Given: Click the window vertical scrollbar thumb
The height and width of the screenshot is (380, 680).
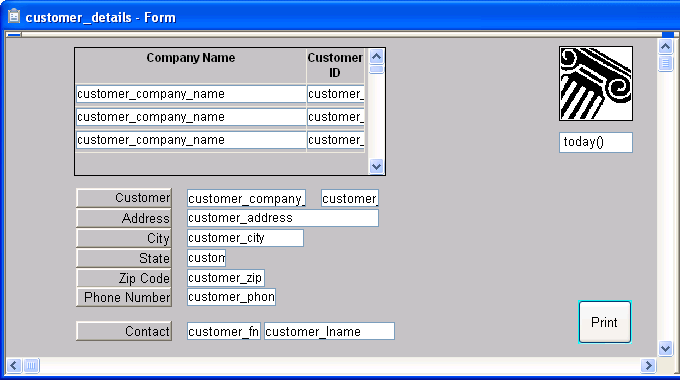Looking at the screenshot, I should 666,63.
